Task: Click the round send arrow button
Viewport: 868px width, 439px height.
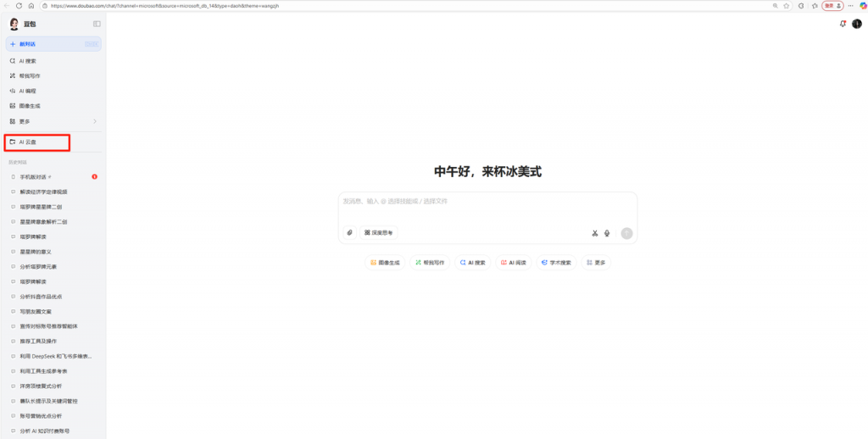Action: [x=626, y=233]
